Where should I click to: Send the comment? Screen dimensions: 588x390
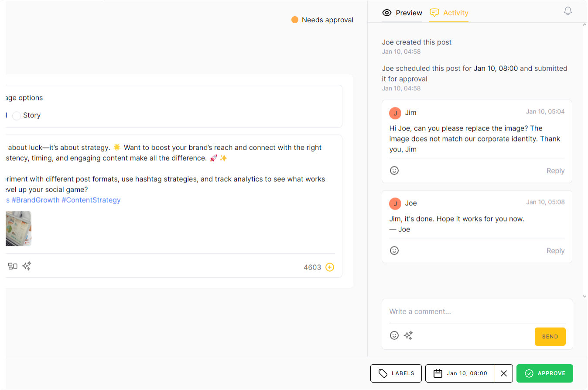550,337
